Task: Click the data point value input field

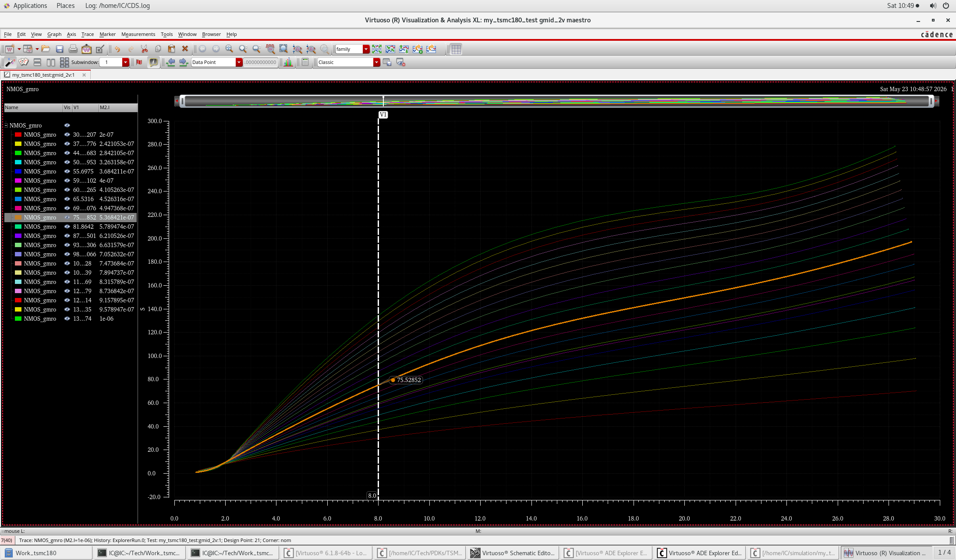Action: click(x=260, y=62)
